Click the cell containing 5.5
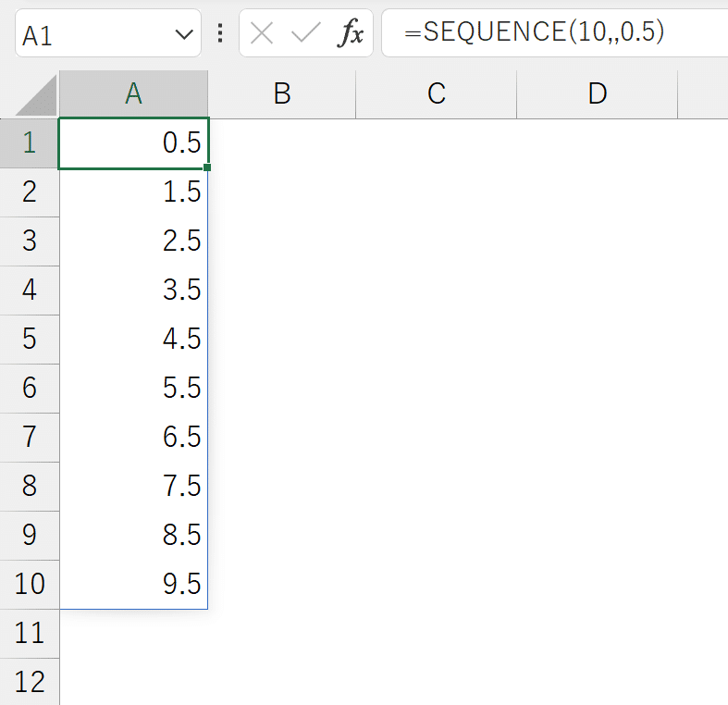The height and width of the screenshot is (705, 728). pyautogui.click(x=134, y=389)
